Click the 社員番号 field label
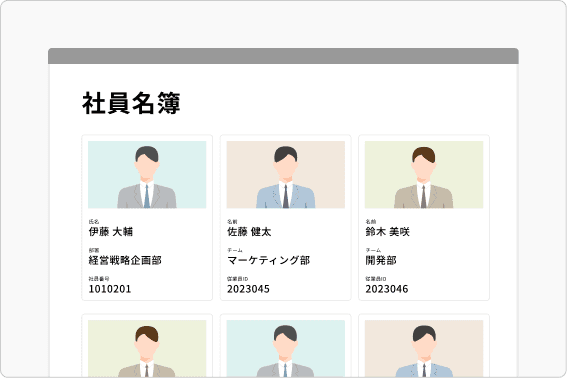Viewport: 567px width, 378px height. tap(99, 279)
